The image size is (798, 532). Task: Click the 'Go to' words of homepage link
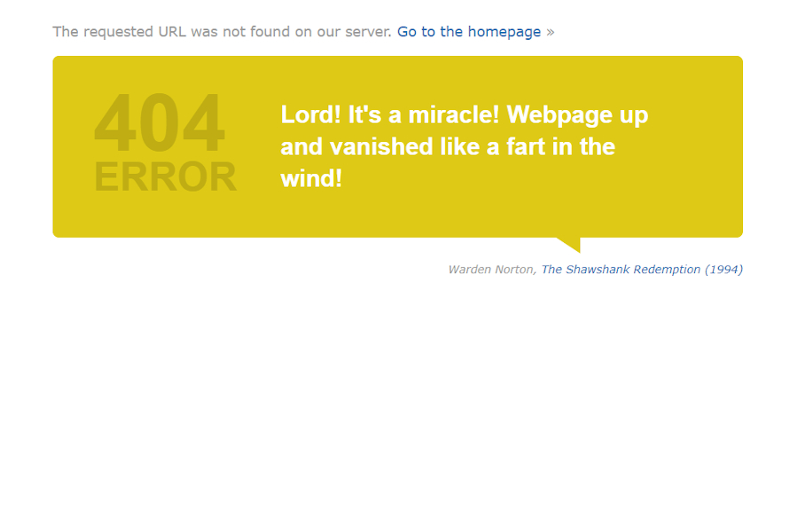[x=416, y=32]
